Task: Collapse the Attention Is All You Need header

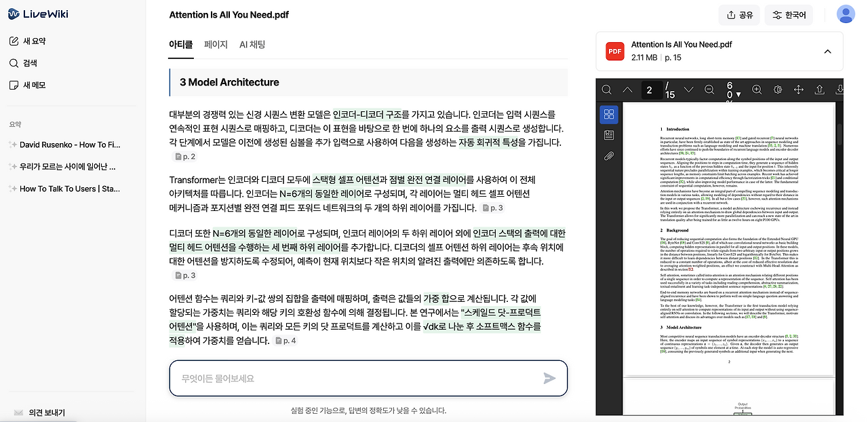Action: click(827, 52)
